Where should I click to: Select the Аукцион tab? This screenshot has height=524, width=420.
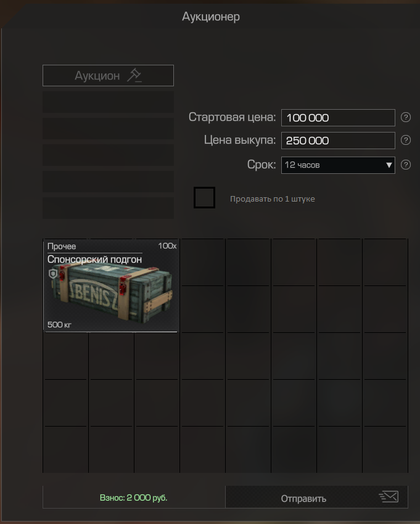click(108, 76)
